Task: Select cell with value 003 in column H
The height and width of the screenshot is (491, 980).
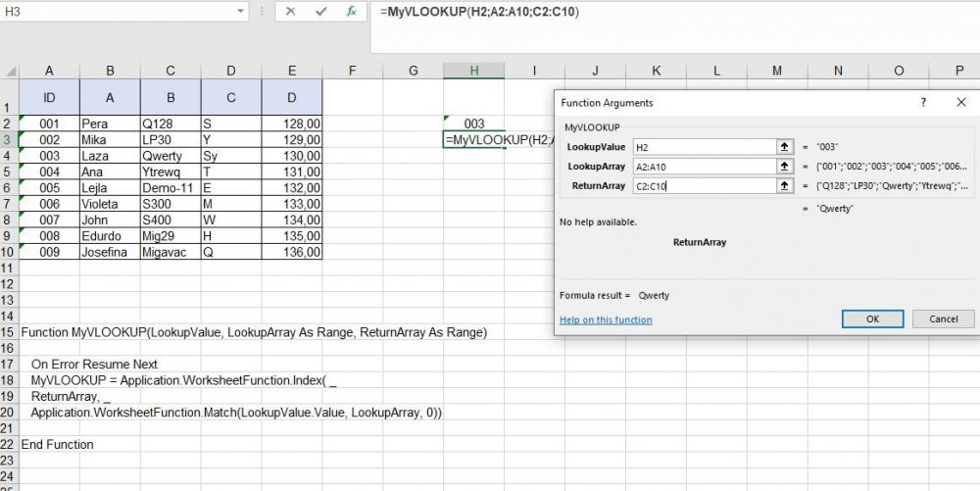Action: 473,123
